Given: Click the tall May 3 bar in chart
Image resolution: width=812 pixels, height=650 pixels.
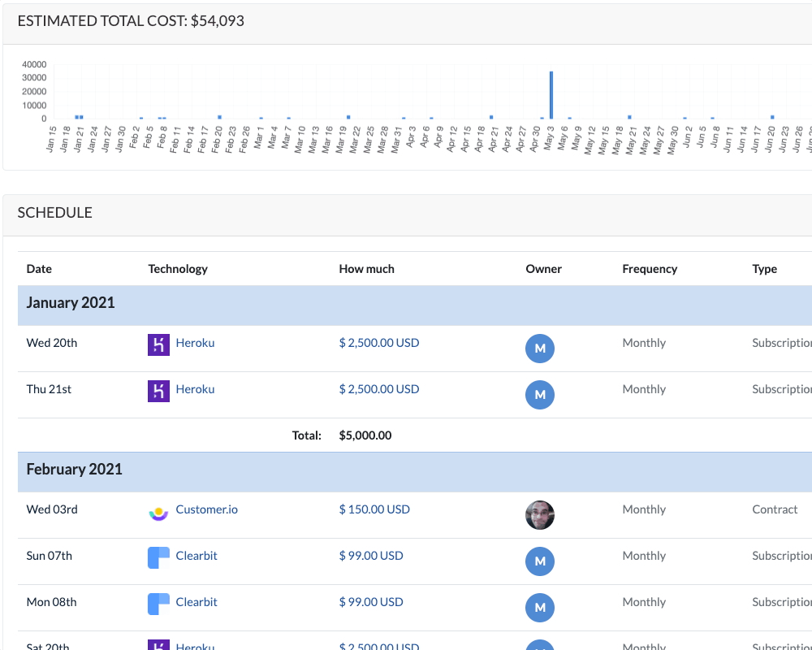Looking at the screenshot, I should [x=551, y=95].
